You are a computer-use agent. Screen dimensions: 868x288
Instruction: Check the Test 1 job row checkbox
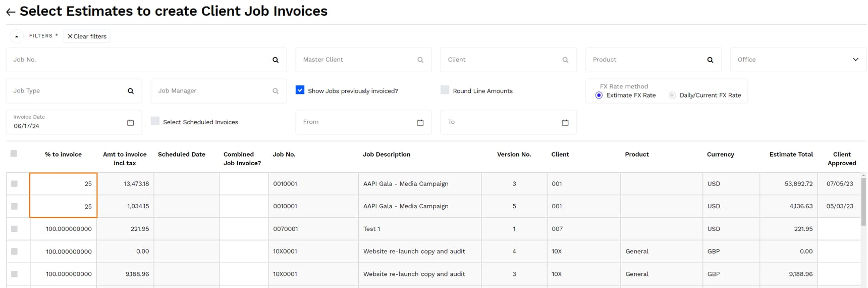tap(14, 229)
